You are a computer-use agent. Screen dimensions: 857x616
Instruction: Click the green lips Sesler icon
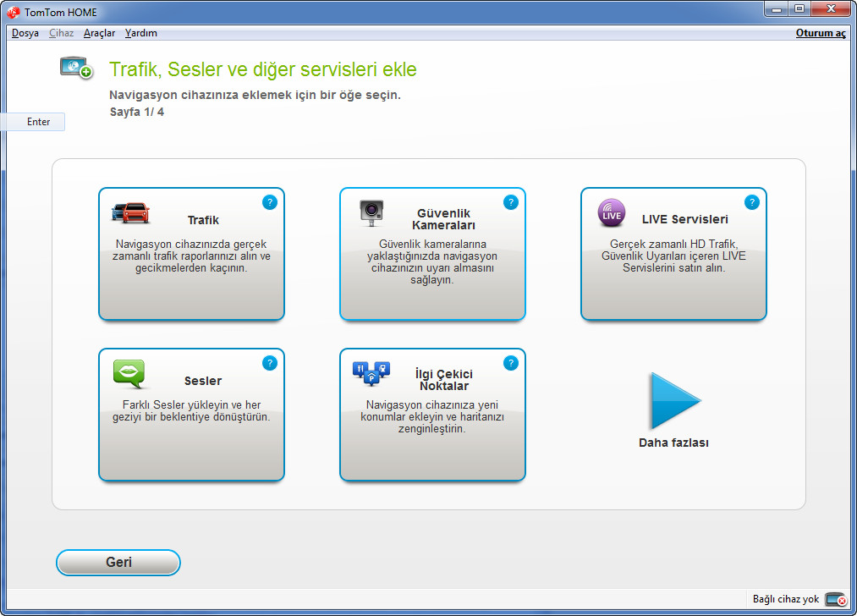pyautogui.click(x=130, y=374)
